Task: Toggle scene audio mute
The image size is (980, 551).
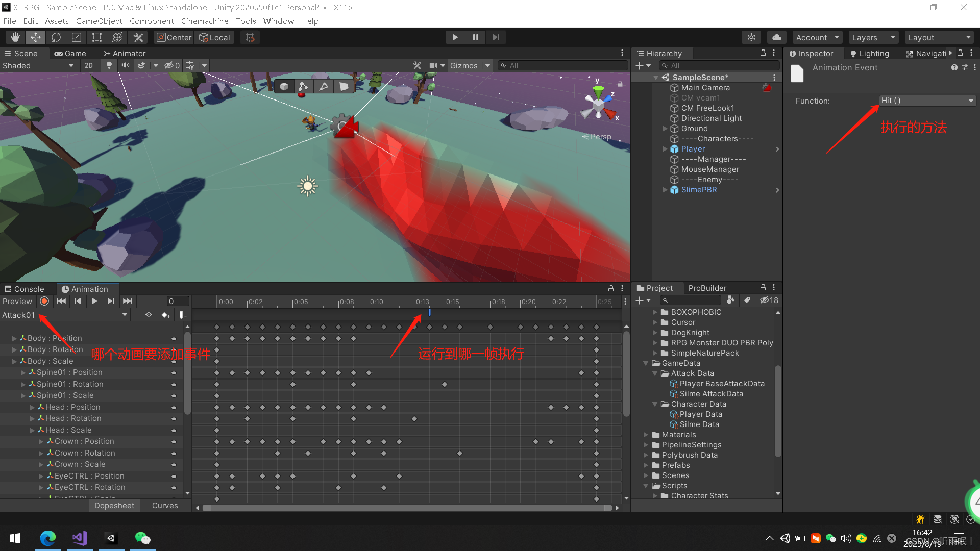Action: tap(125, 65)
